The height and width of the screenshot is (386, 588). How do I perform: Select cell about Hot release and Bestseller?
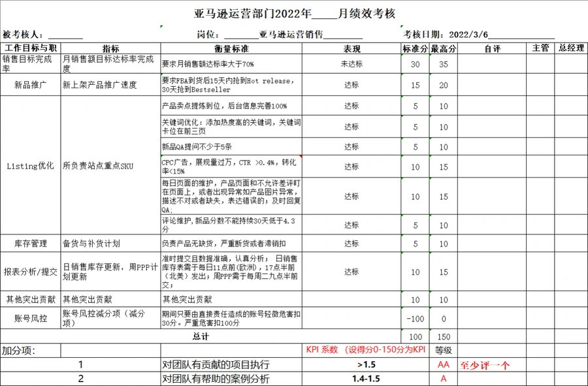pos(231,85)
